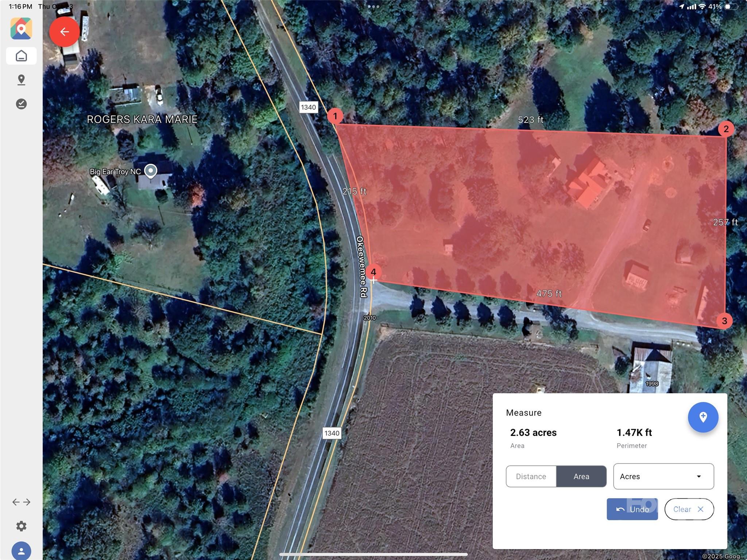747x560 pixels.
Task: Undo the last measurement point
Action: pos(632,509)
